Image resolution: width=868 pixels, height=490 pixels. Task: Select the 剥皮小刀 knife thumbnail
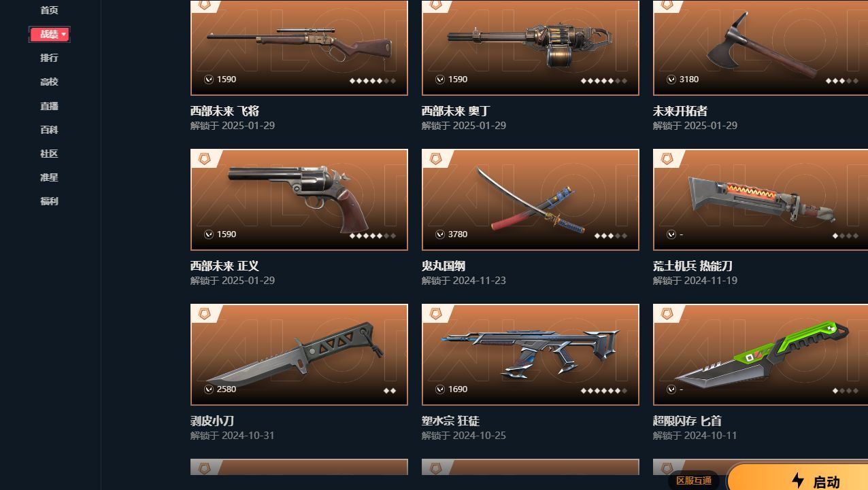coord(299,354)
